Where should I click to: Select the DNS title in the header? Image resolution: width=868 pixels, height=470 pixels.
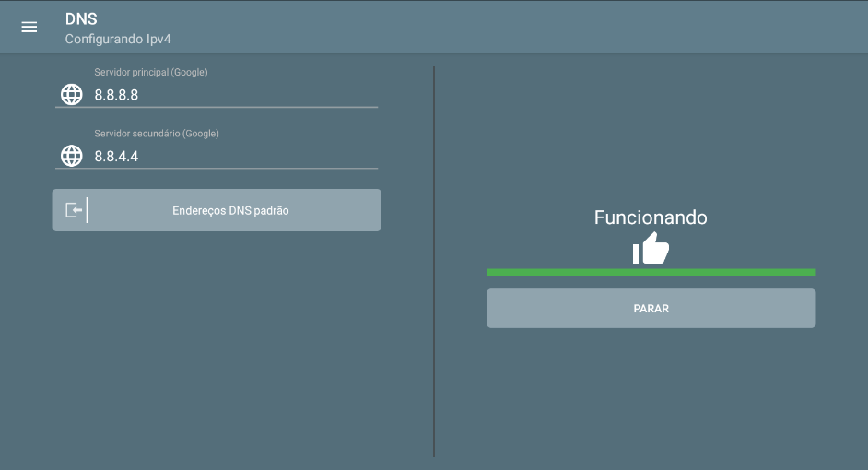[x=81, y=19]
